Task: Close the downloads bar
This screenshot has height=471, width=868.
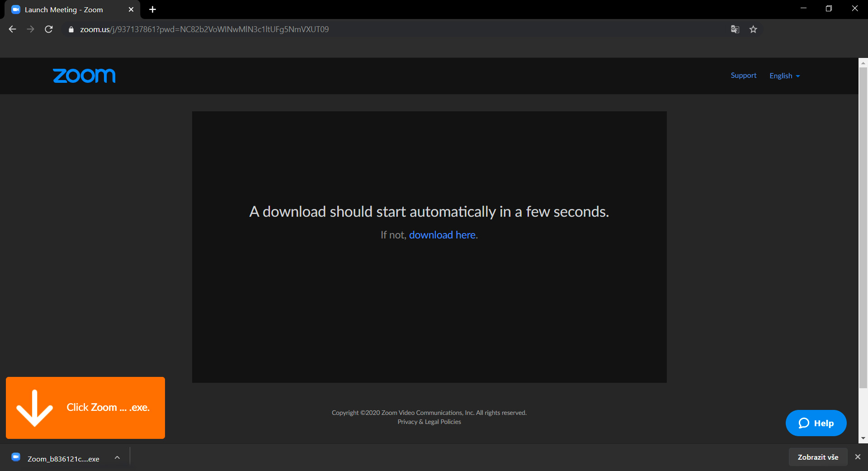Action: [x=858, y=457]
